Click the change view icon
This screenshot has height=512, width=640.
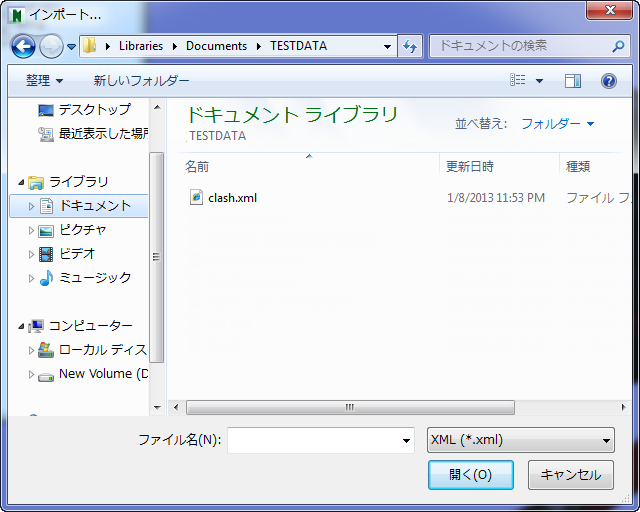[x=518, y=80]
